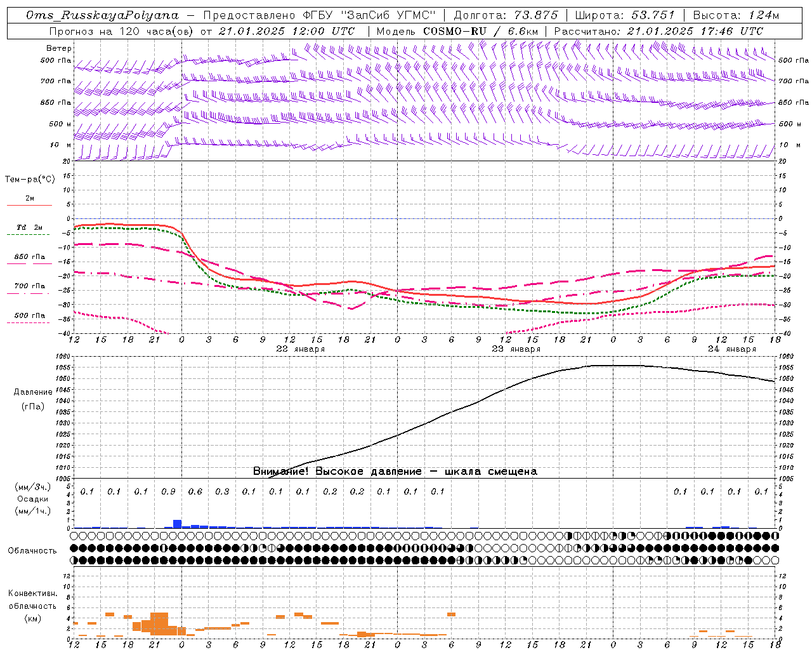Click the left pressure axis value 1005

(x=63, y=479)
